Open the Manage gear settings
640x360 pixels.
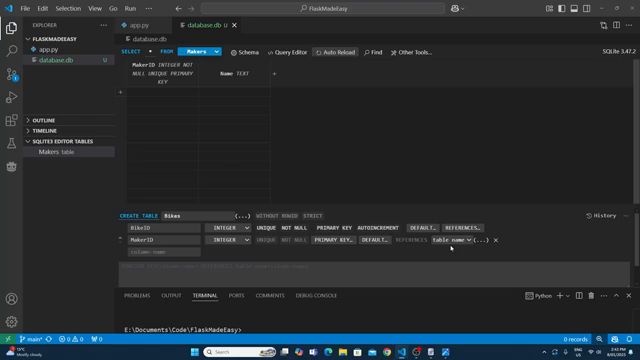11,322
